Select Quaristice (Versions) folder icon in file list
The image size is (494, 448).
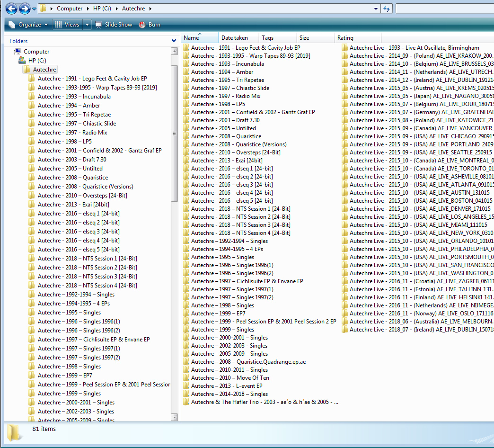pos(186,144)
